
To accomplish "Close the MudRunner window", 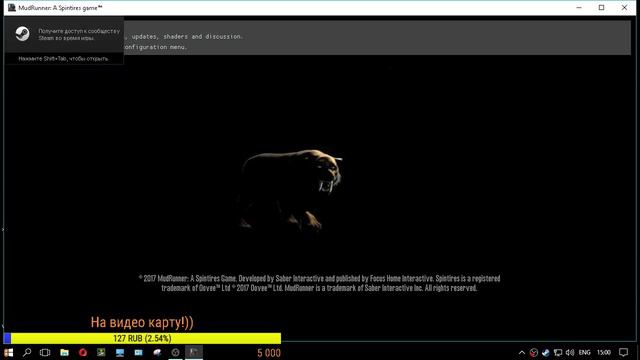I will [624, 8].
